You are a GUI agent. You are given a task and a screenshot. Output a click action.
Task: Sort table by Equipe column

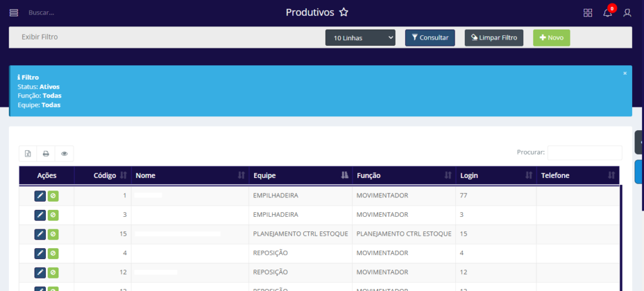[299, 175]
